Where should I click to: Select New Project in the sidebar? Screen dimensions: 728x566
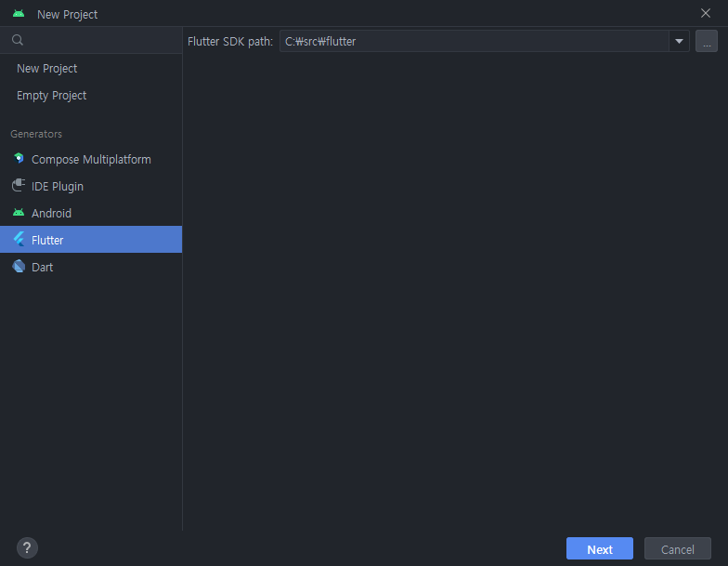pos(91,69)
